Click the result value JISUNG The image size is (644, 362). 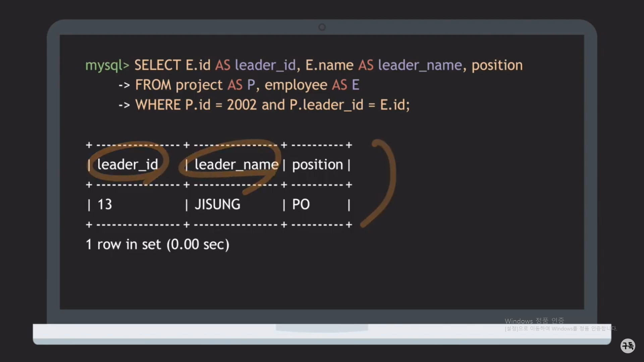(x=217, y=204)
